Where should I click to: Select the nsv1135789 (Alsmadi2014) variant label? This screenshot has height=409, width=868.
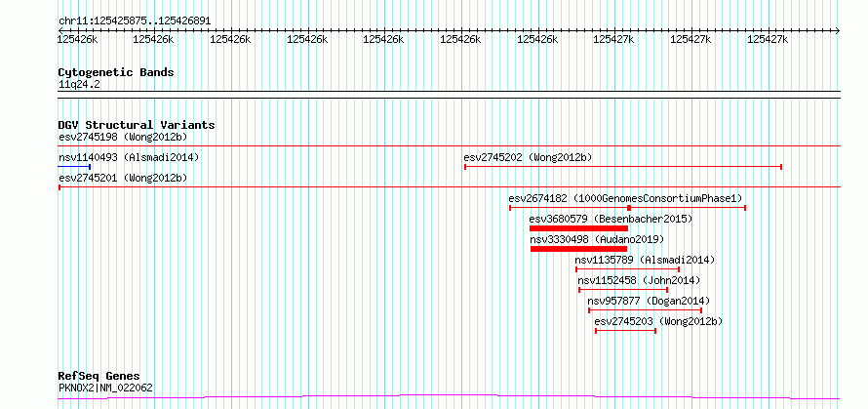tap(645, 260)
